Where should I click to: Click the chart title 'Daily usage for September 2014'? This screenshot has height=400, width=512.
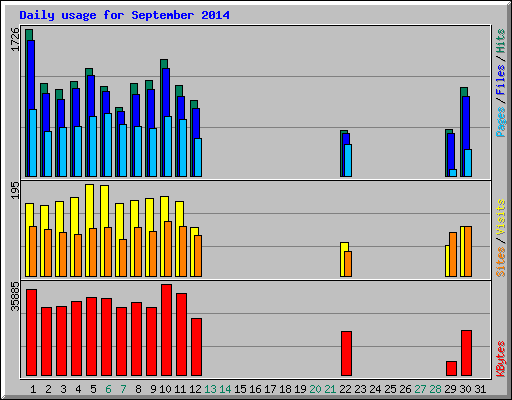point(124,15)
